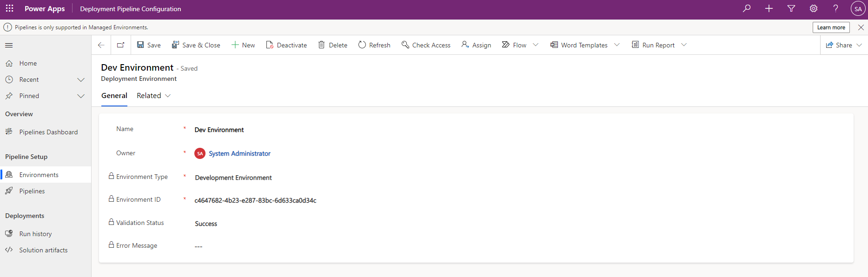Viewport: 868px width, 277px height.
Task: Collapse the hamburger site map menu
Action: click(9, 45)
